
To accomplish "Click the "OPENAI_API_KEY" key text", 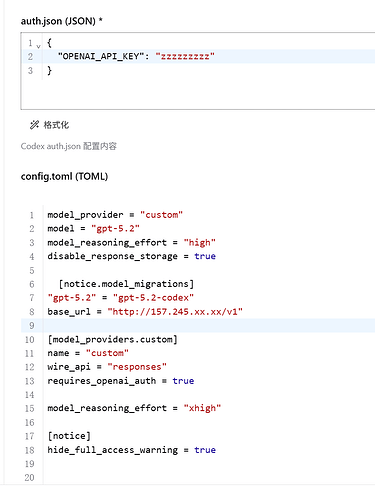I will click(x=101, y=56).
